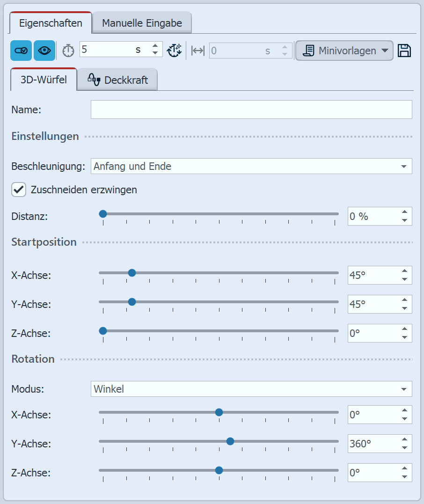This screenshot has height=504, width=424.
Task: Click the Distanz slider handle
Action: click(x=103, y=214)
